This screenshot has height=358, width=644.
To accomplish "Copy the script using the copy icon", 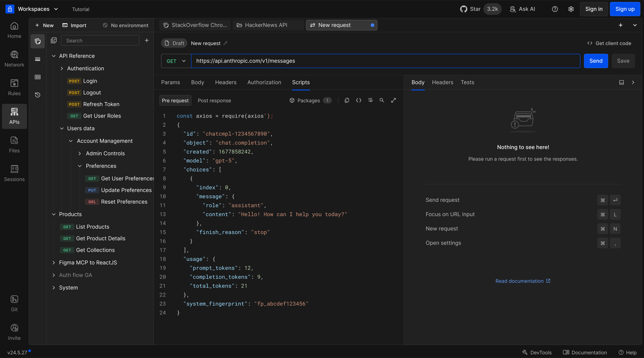I will coord(347,100).
